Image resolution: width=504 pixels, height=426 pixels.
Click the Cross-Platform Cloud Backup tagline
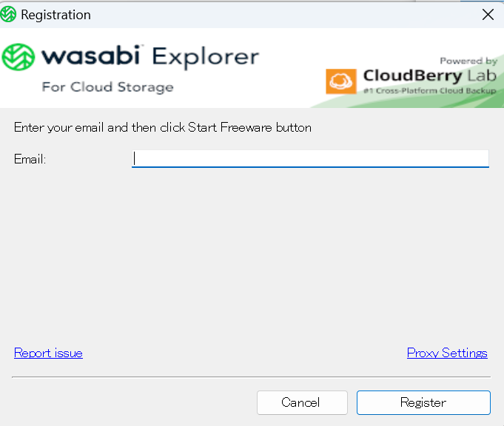pos(430,90)
